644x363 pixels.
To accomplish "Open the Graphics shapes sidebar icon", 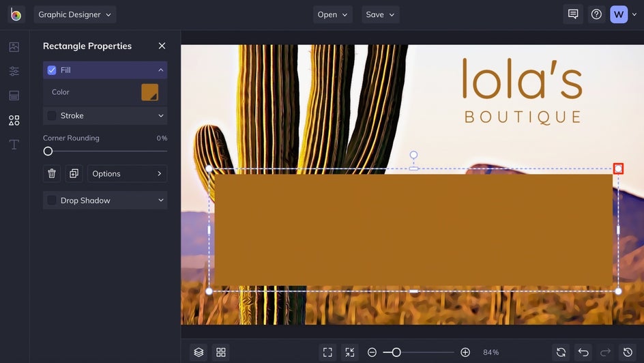I will [14, 120].
